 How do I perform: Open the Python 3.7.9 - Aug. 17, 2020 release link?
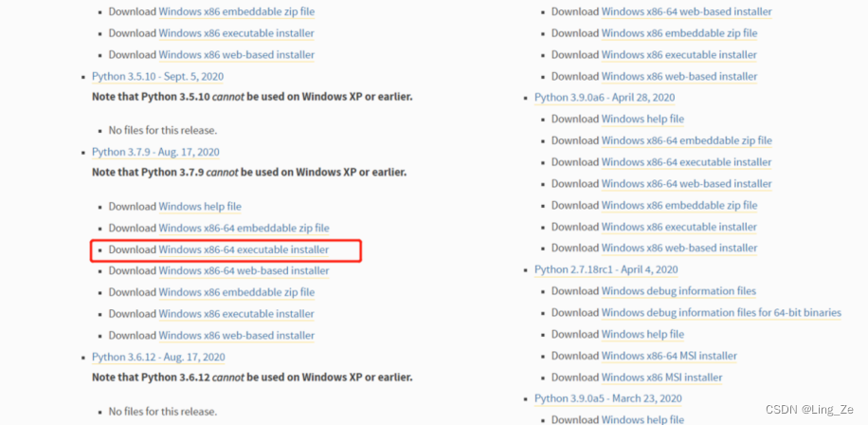point(155,152)
